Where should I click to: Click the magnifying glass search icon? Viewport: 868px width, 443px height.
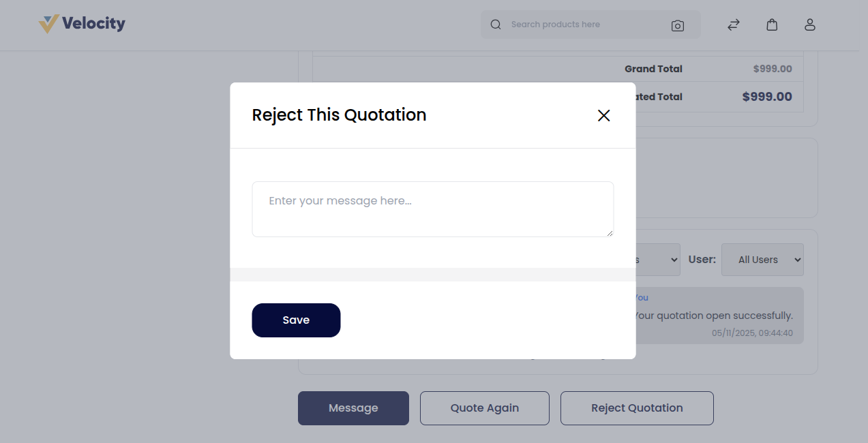(495, 24)
